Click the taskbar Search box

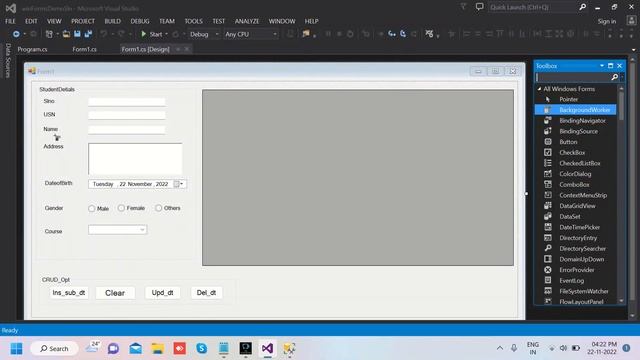(x=54, y=349)
